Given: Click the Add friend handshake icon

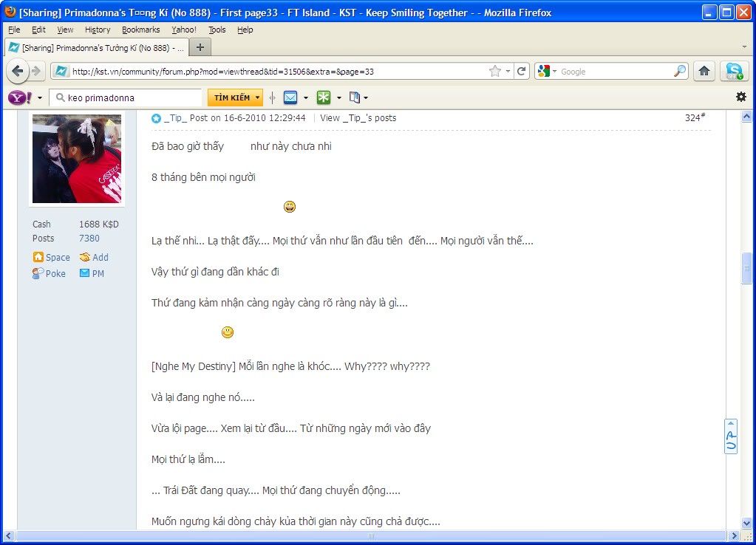Looking at the screenshot, I should pos(85,257).
